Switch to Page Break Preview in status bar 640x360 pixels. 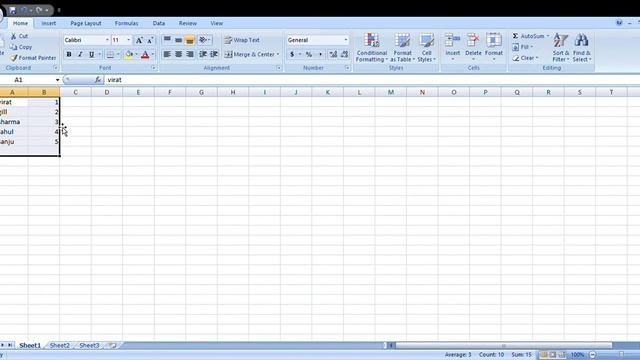tap(562, 355)
